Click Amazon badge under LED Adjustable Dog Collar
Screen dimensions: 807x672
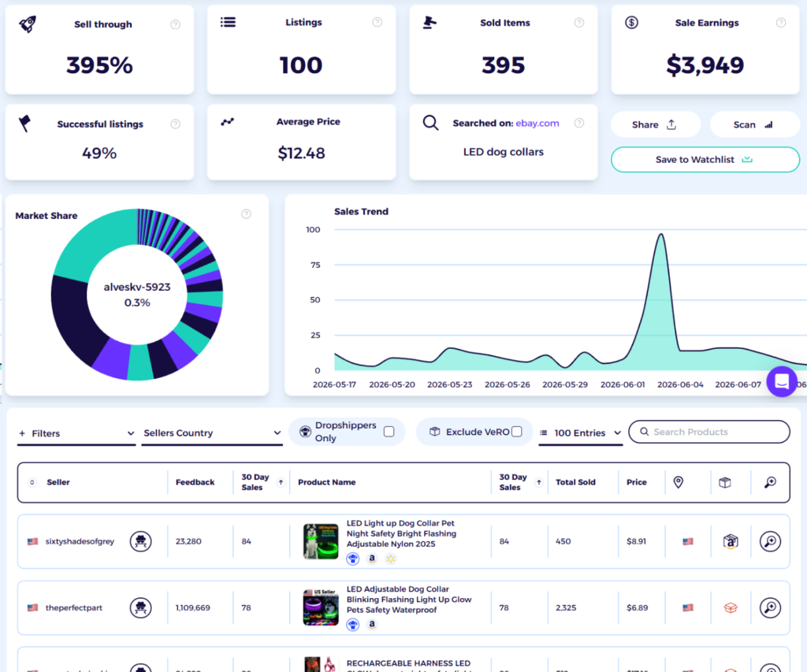pos(372,624)
